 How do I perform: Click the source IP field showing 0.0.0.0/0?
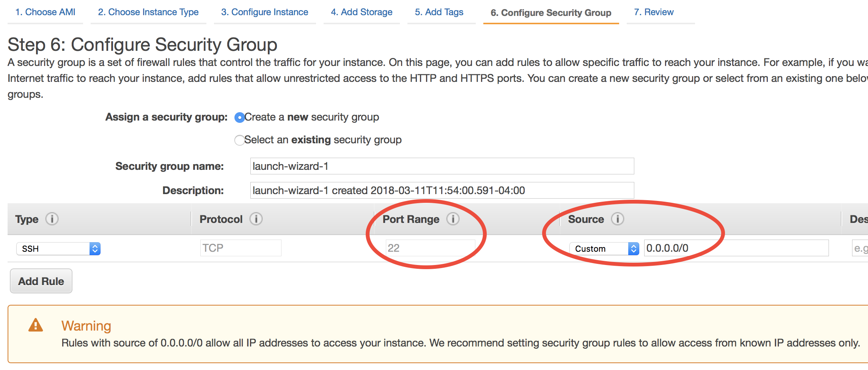pyautogui.click(x=736, y=248)
